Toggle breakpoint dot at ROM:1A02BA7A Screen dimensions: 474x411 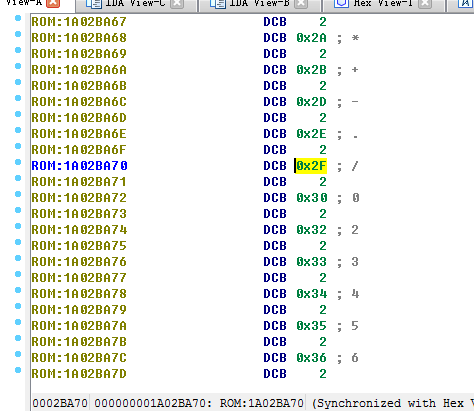18,322
